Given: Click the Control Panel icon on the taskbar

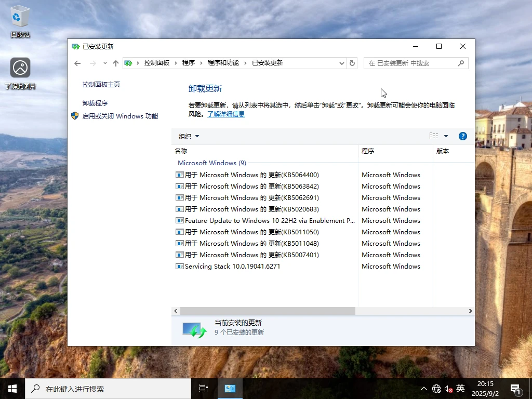Looking at the screenshot, I should [230, 388].
